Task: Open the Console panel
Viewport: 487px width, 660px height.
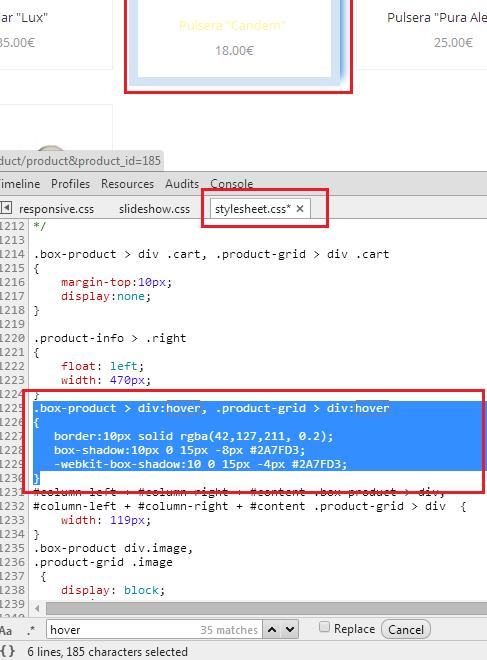Action: pyautogui.click(x=232, y=184)
